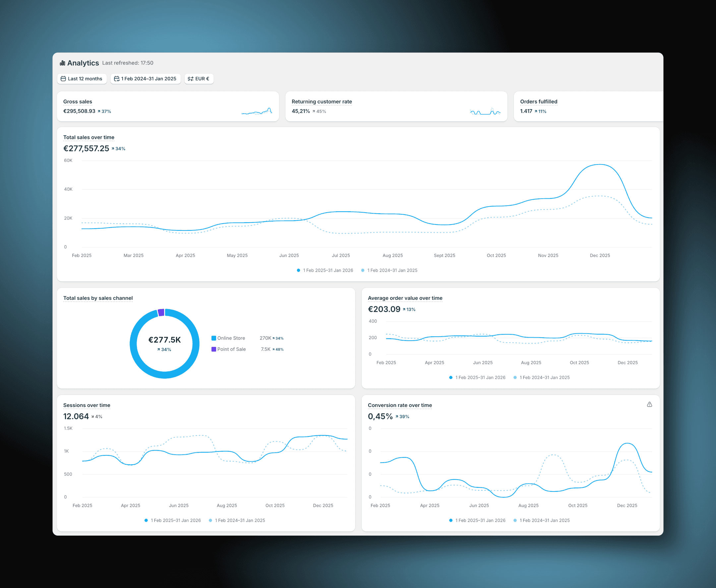Click the calendar icon in Last 12 months

(63, 79)
